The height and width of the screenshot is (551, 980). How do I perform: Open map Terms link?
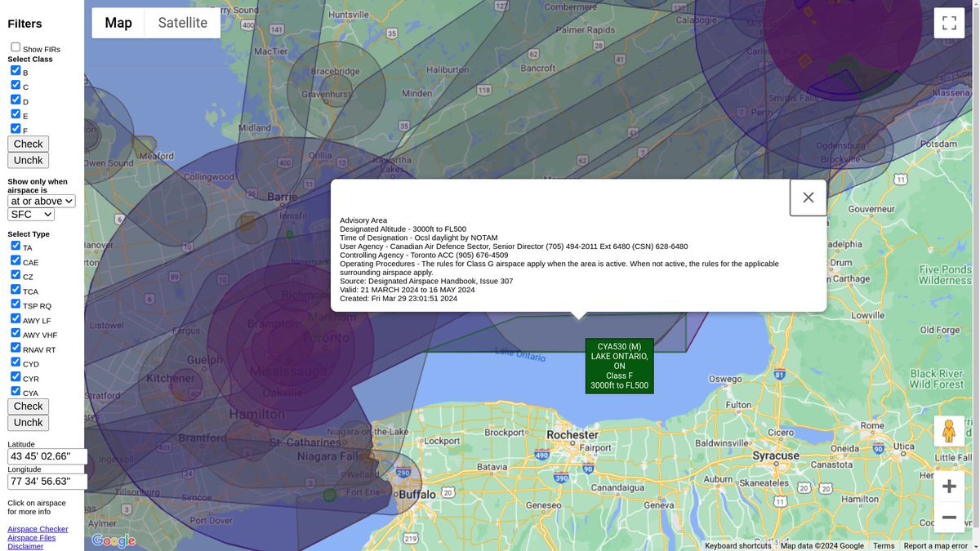click(884, 546)
